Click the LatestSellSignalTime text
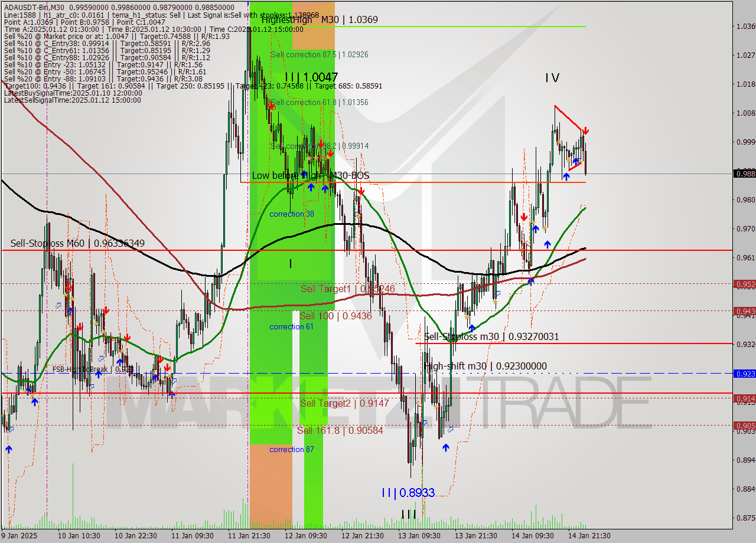The width and height of the screenshot is (756, 543). pyautogui.click(x=73, y=100)
